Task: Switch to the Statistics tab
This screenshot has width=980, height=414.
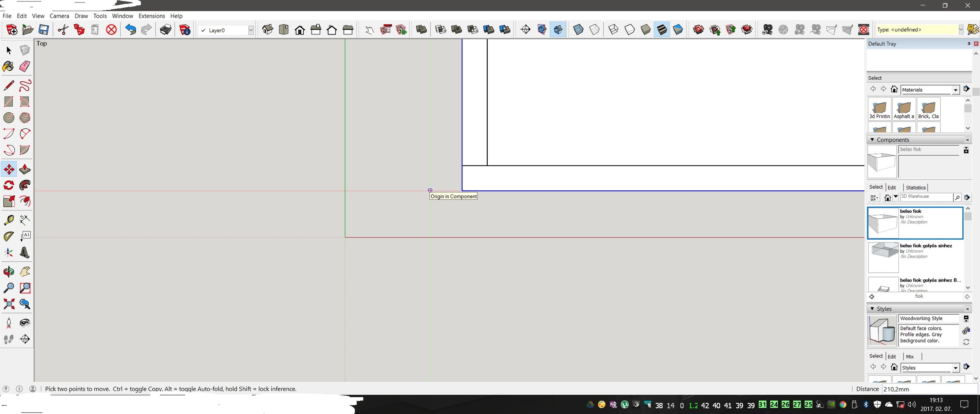Action: coord(916,188)
